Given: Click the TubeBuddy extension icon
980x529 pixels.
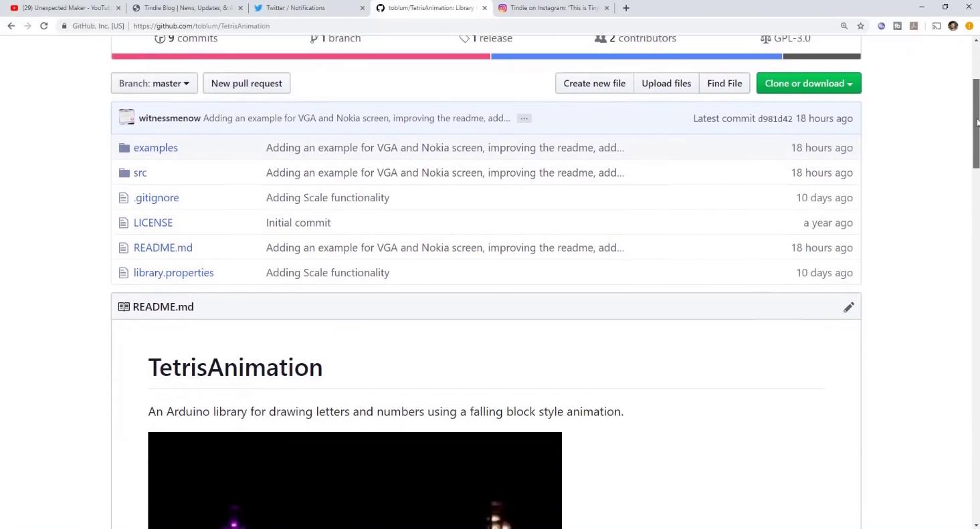Looking at the screenshot, I should pos(897,26).
